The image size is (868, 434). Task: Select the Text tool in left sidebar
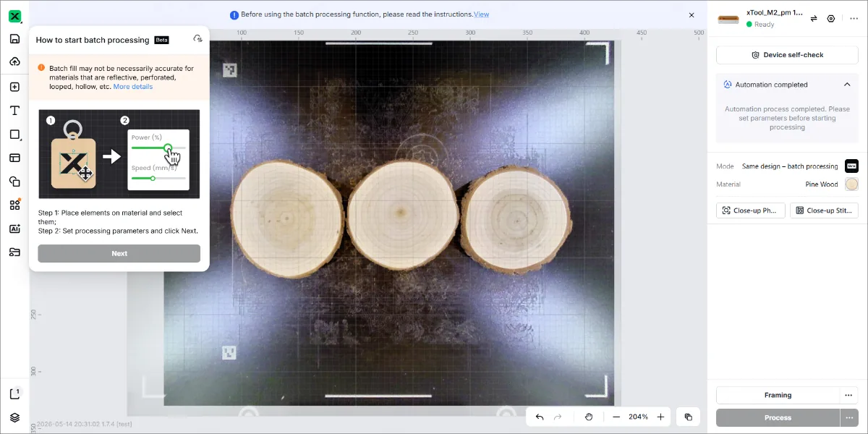[14, 110]
